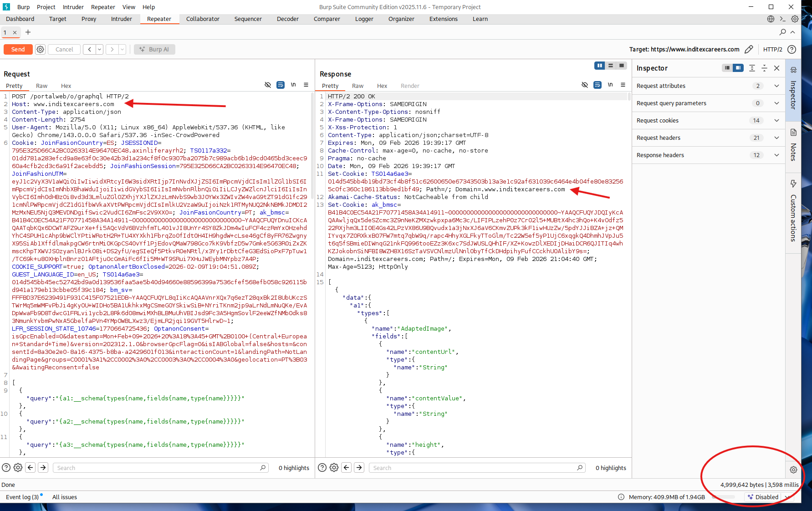Toggle hide non-printable characters in Request

pyautogui.click(x=268, y=85)
